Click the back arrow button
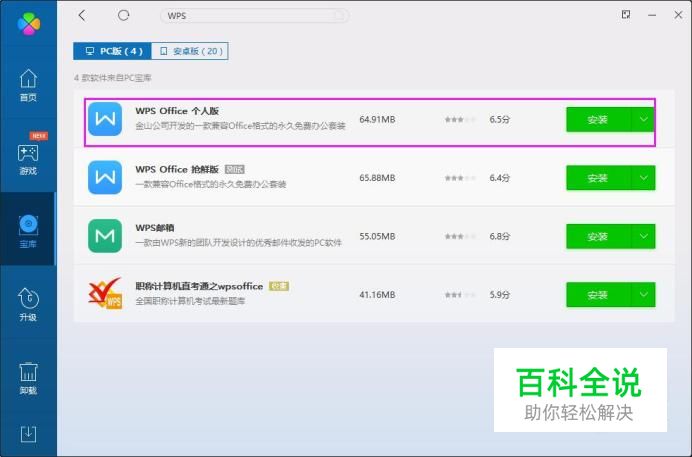Image resolution: width=692 pixels, height=457 pixels. point(82,15)
